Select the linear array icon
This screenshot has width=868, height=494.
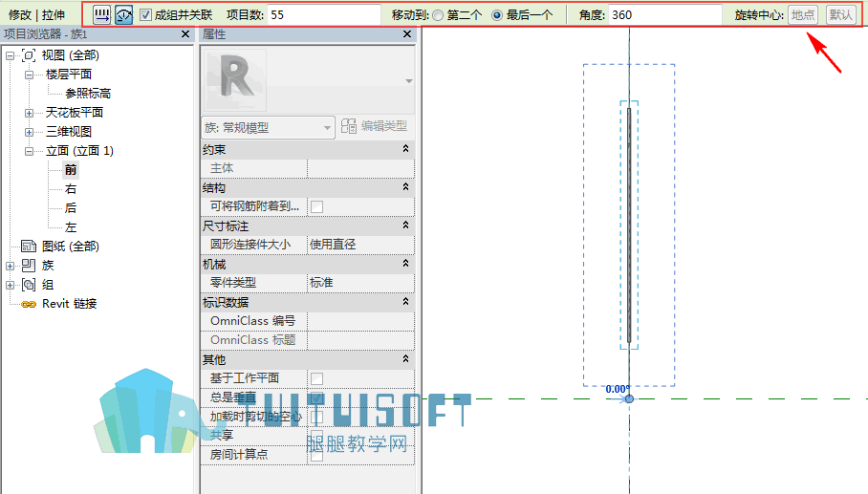pos(101,15)
